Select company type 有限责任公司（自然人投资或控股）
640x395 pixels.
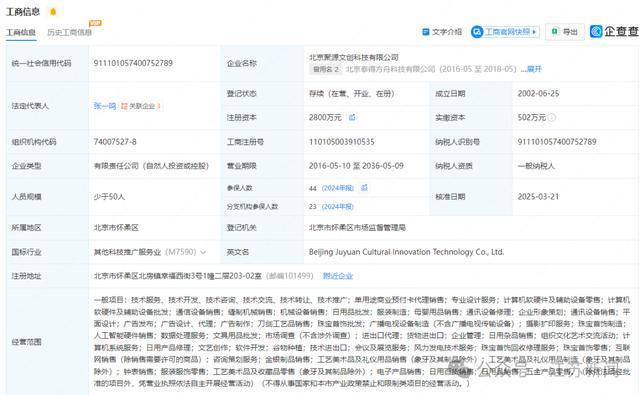(151, 166)
